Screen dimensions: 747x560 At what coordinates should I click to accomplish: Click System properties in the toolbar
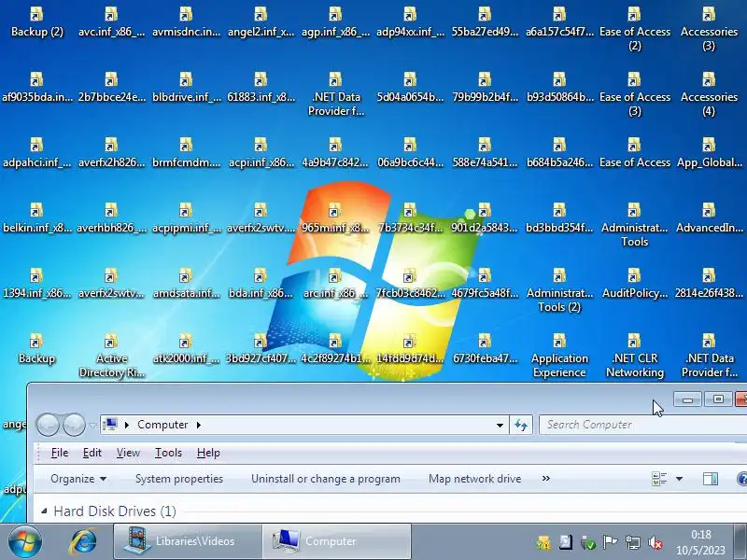[179, 479]
